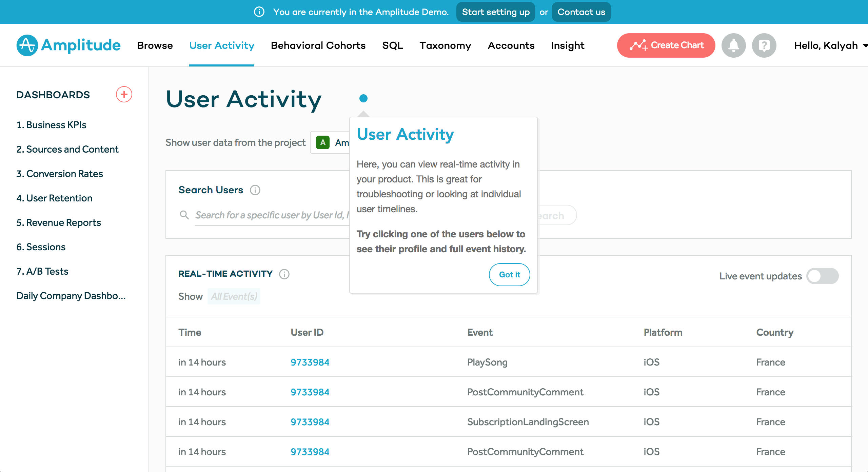Add a new dashboard with plus icon

[x=124, y=94]
